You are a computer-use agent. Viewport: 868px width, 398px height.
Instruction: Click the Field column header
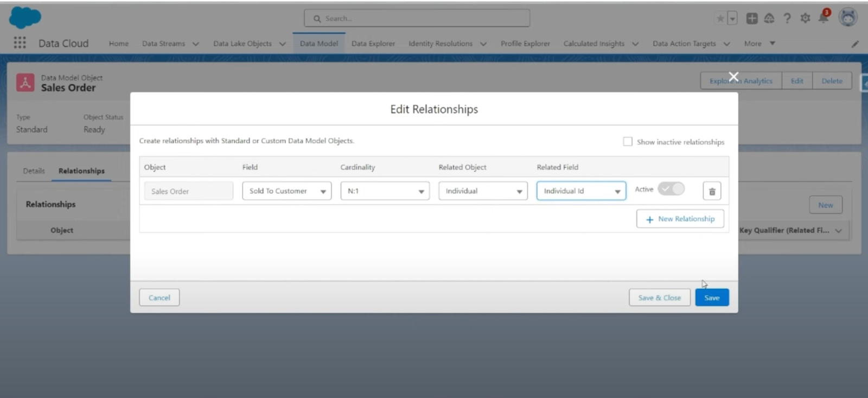(250, 167)
